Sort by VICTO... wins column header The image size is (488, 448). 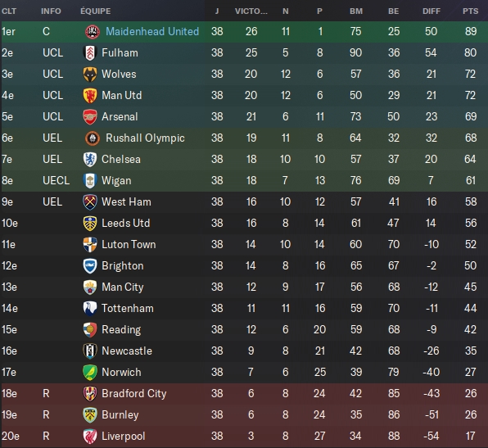tap(251, 11)
